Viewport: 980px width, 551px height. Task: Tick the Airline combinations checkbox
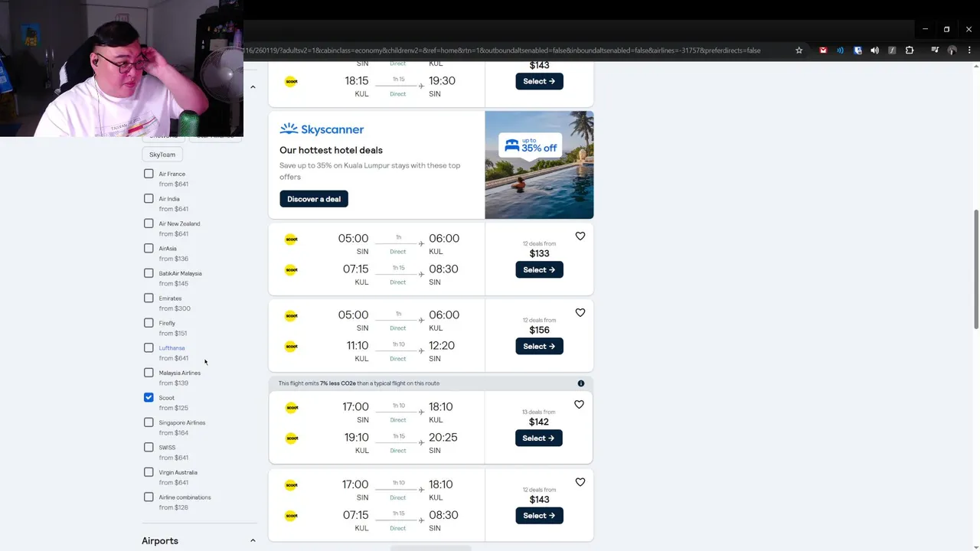point(149,497)
